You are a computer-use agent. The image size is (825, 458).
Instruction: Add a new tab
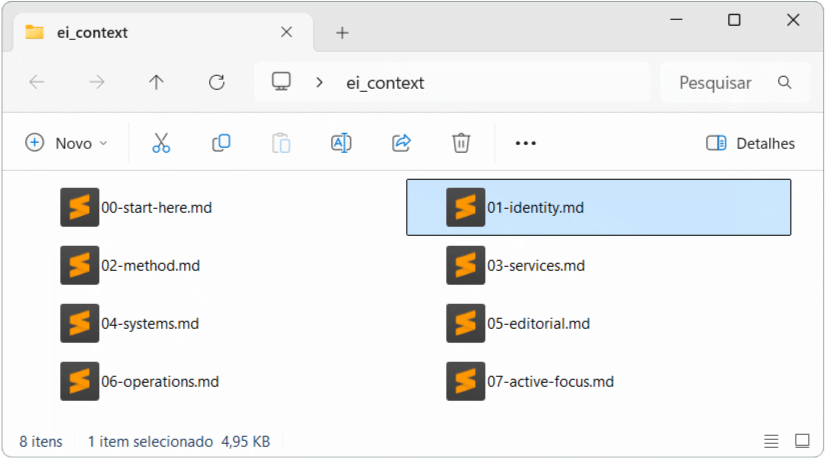[x=342, y=33]
